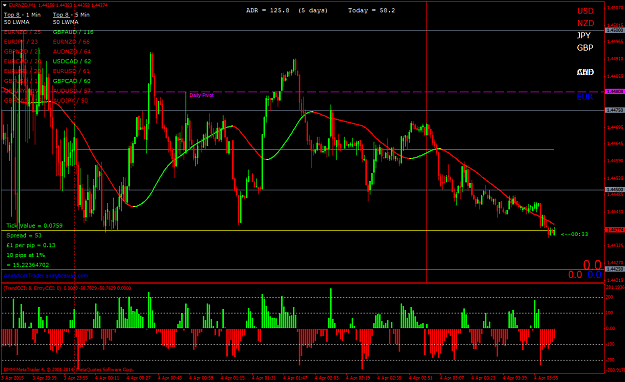625x382 pixels.
Task: Click the magenta daily pivot price tag on the axis
Action: (615, 92)
